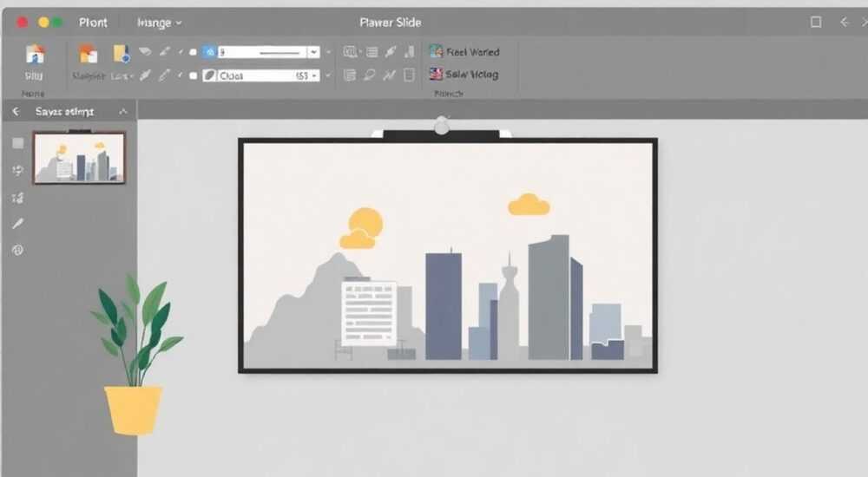The width and height of the screenshot is (868, 477).
Task: Open the dropdown arrow on the top size field
Action: pyautogui.click(x=314, y=52)
